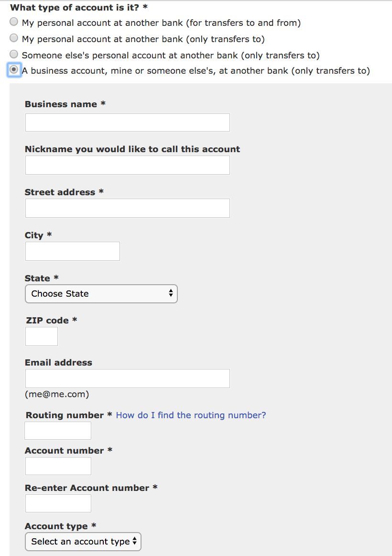Select personal account for transfers to and from
The height and width of the screenshot is (556, 392).
[14, 22]
